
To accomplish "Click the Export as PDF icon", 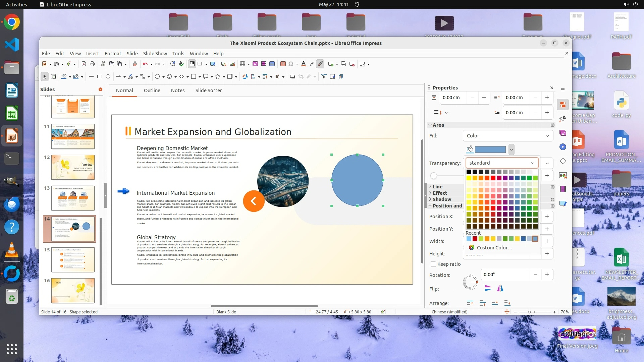I will click(84, 64).
